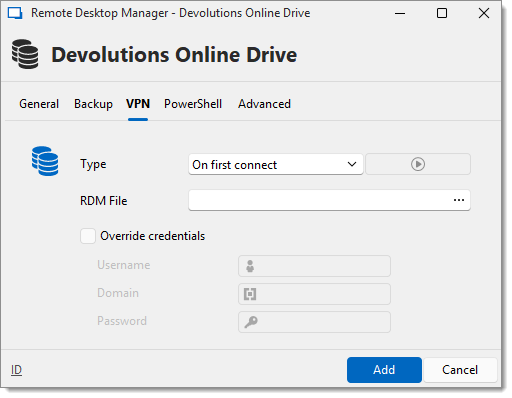Click the Remote Desktop Manager title bar icon
The width and height of the screenshot is (512, 398).
[15, 13]
